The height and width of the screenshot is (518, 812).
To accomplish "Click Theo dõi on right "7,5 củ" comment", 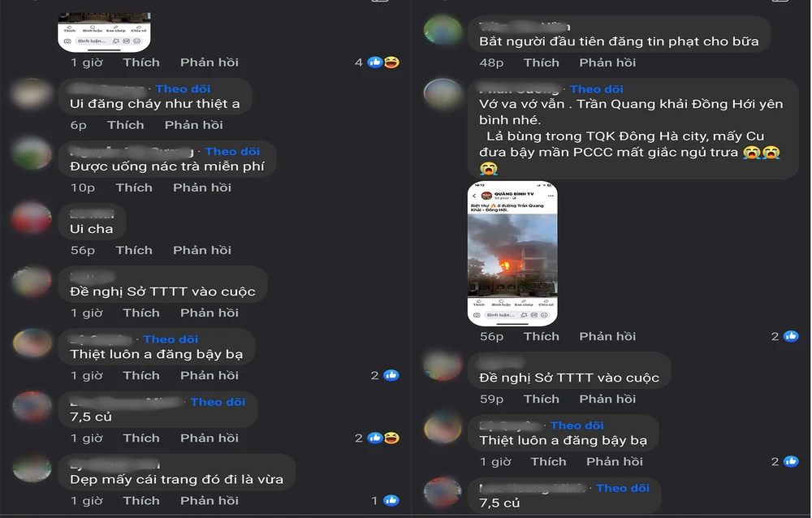I will click(623, 488).
